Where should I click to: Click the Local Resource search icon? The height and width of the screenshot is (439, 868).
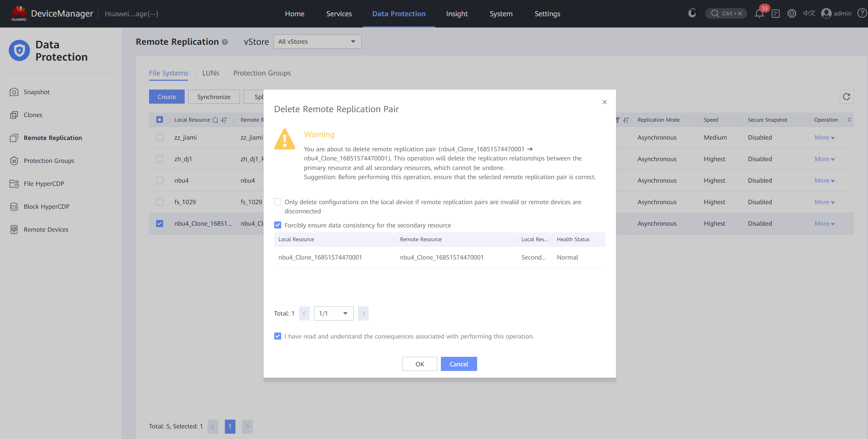click(215, 120)
